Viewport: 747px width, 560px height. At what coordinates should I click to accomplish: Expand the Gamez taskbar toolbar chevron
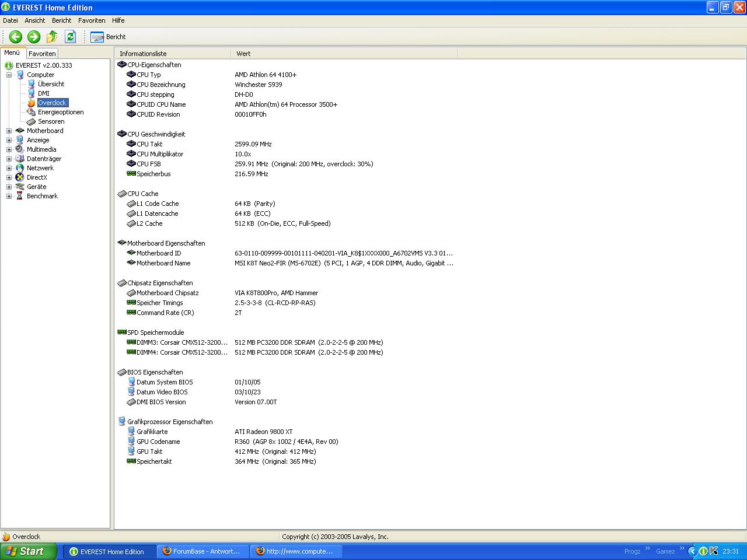point(682,549)
